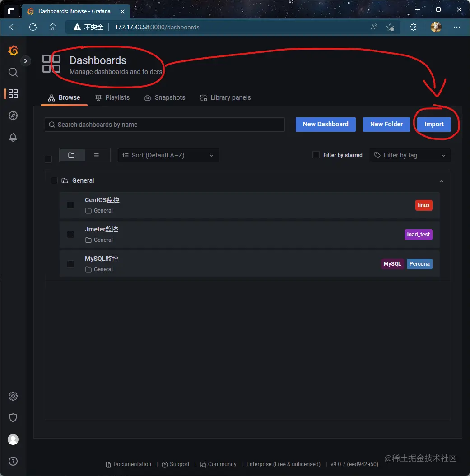Open the Explore compass icon
The width and height of the screenshot is (470, 476).
13,116
